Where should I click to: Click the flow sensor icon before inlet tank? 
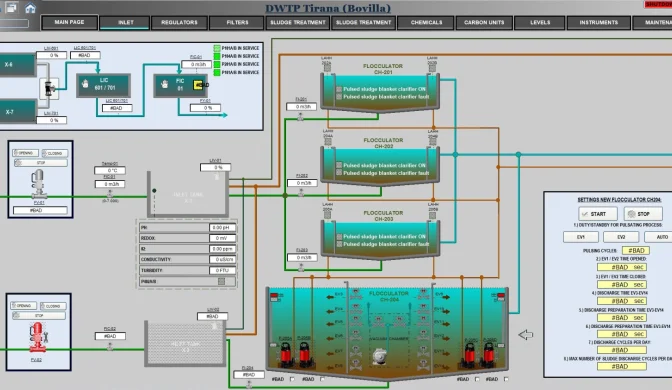(x=110, y=193)
